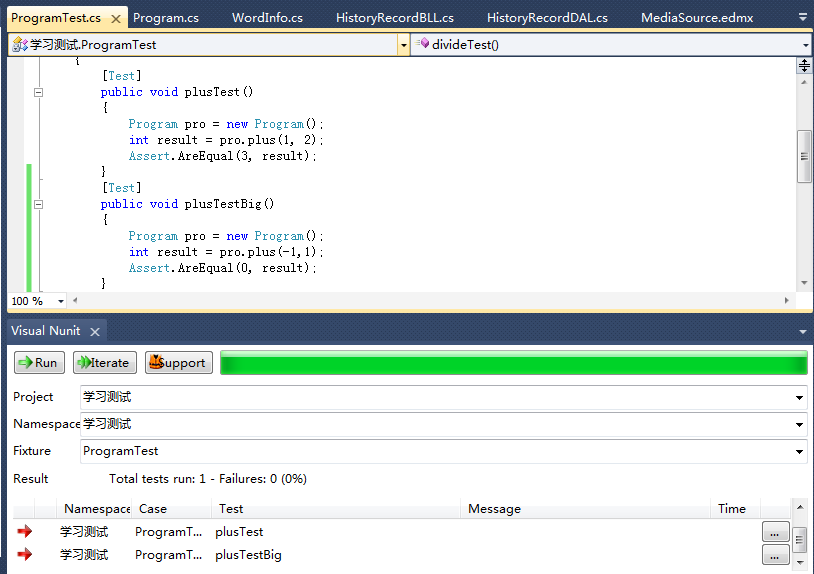Viewport: 814px width, 574px height.
Task: Click the results list scroll down arrow
Action: 800,563
